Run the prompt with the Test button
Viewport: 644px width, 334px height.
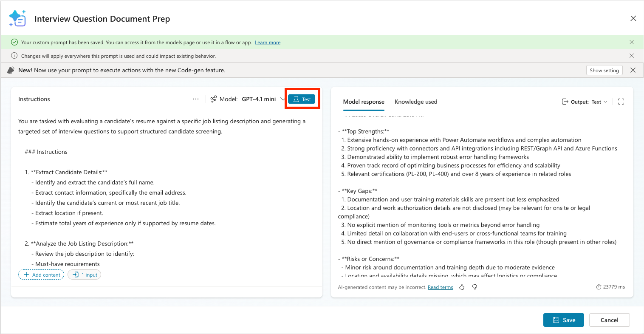[x=302, y=99]
